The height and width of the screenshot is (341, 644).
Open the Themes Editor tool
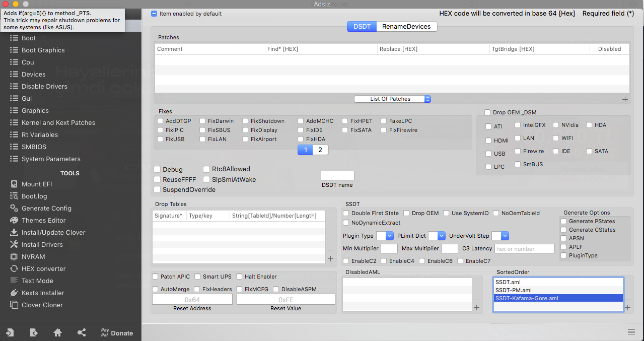point(43,221)
